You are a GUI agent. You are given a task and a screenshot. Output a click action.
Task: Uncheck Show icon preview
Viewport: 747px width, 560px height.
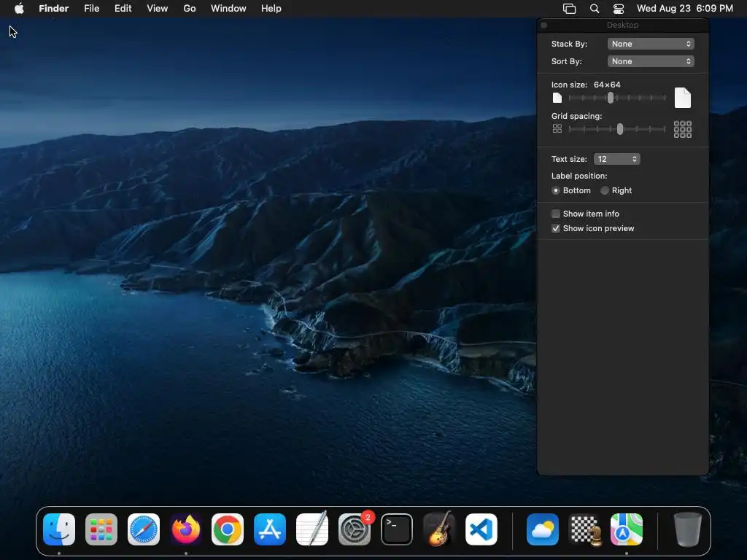(x=556, y=228)
